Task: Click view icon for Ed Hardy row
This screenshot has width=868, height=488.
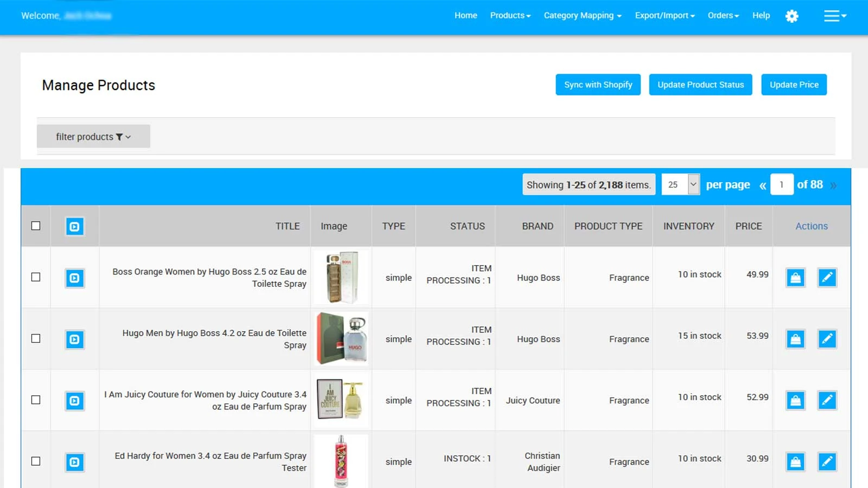Action: click(75, 462)
